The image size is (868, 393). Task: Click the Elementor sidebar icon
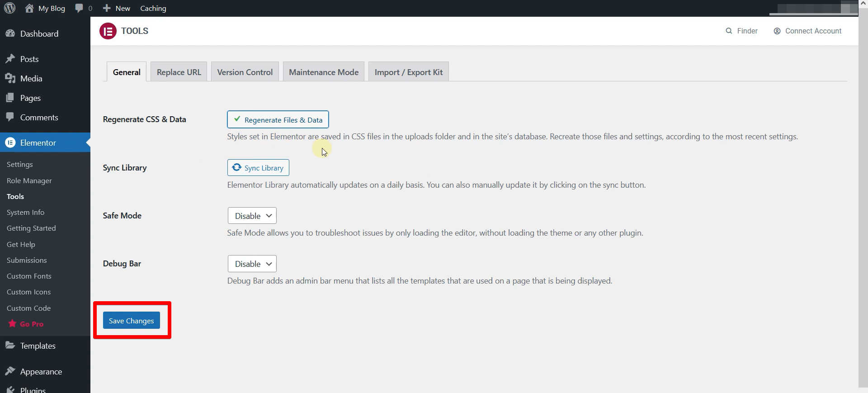pos(10,142)
